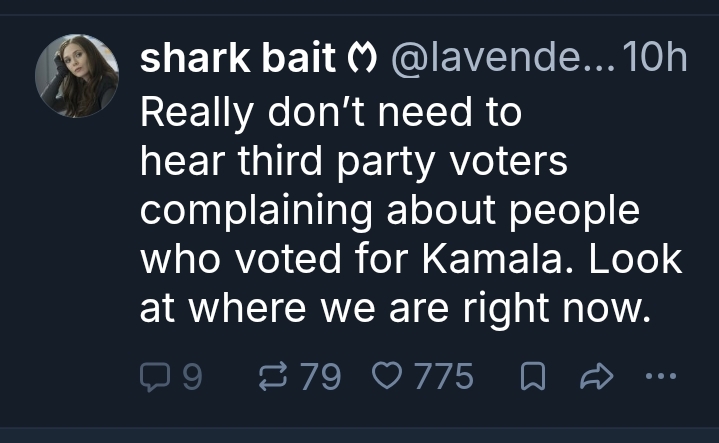
Task: Open the 10h timestamp link
Action: [x=656, y=60]
